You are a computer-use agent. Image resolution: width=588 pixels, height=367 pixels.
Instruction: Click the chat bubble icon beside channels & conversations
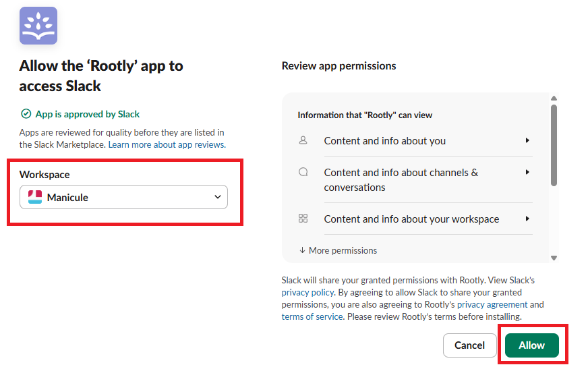[x=303, y=172]
